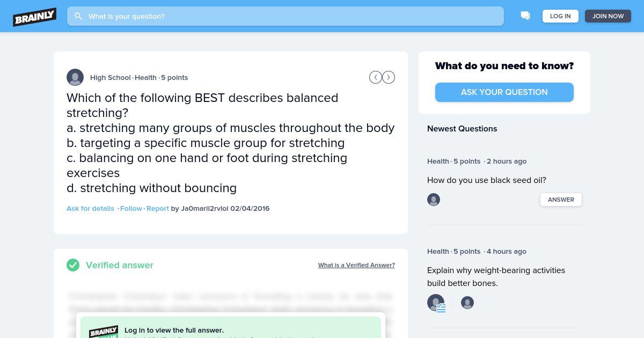Go to next question arrow
This screenshot has height=338, width=644.
[389, 77]
